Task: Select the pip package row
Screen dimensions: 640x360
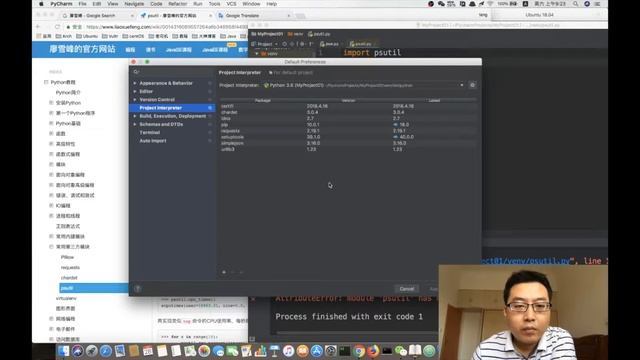Action: [348, 124]
